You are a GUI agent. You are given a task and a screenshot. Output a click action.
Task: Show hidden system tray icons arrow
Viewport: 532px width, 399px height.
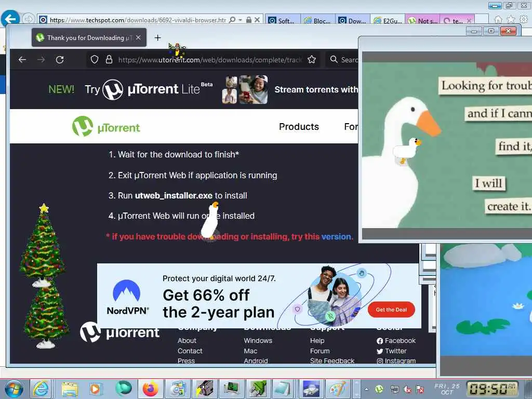coord(367,389)
